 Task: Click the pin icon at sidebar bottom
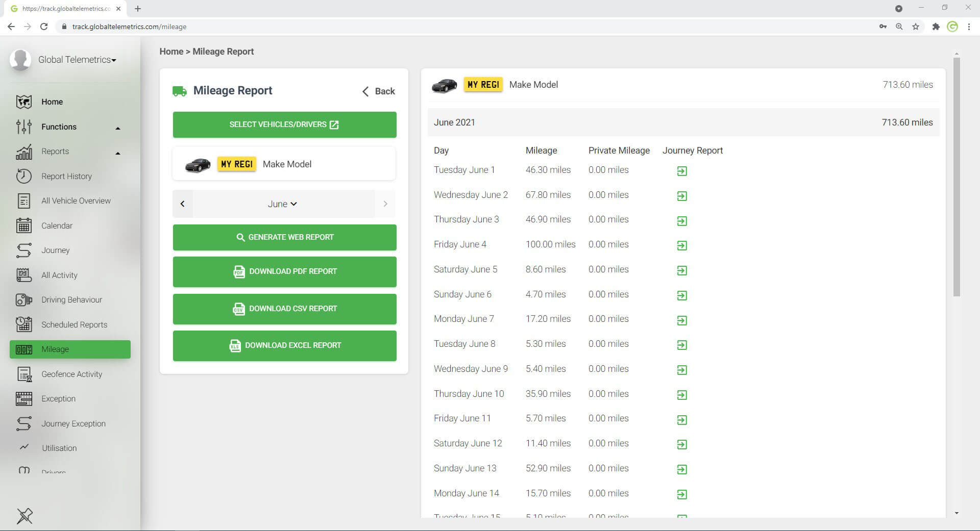click(24, 516)
